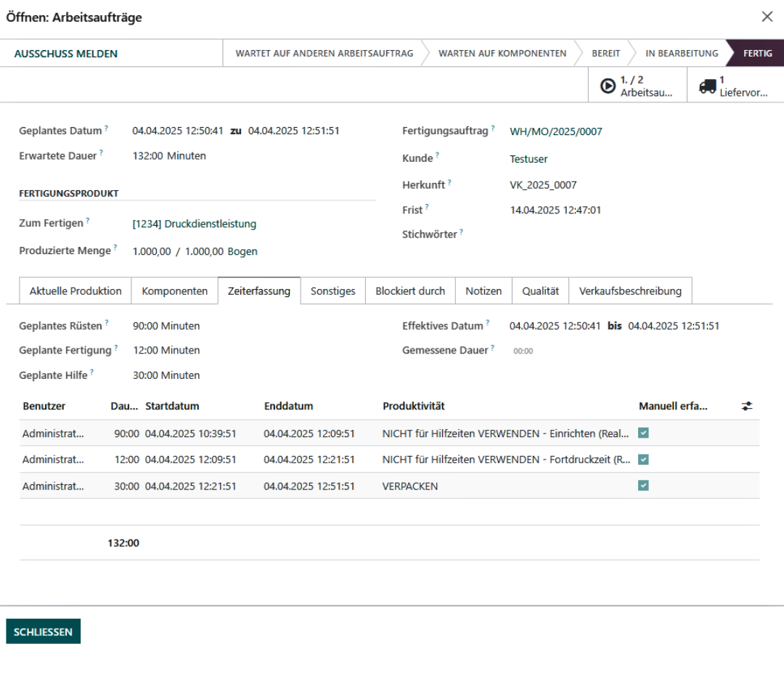Open the customer record Testuser
This screenshot has width=784, height=697.
(x=528, y=158)
